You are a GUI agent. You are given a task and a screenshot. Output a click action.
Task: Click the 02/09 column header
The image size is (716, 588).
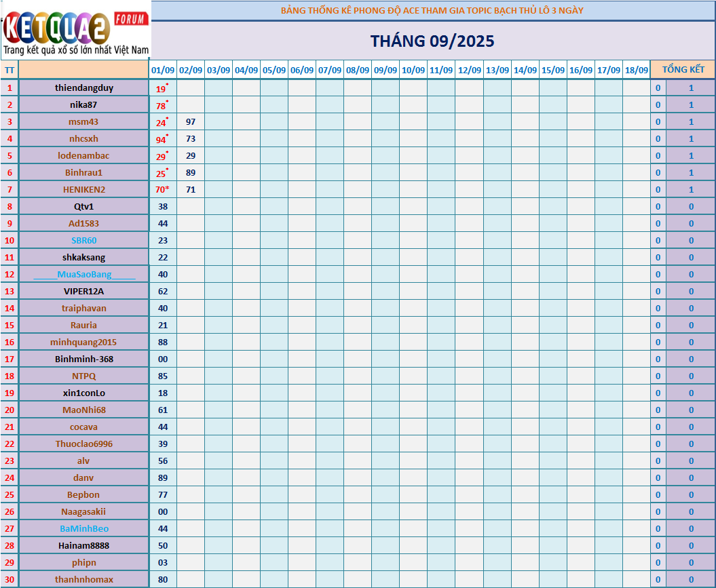[191, 70]
